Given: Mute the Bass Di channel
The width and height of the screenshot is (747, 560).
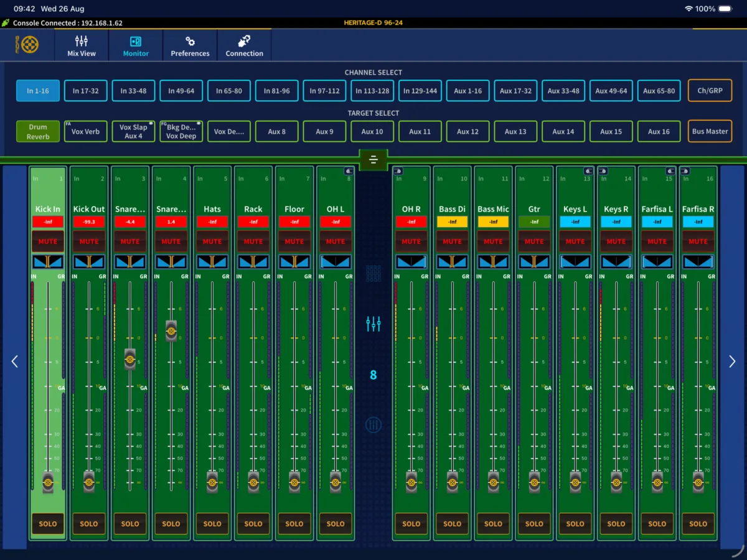Looking at the screenshot, I should [x=453, y=241].
